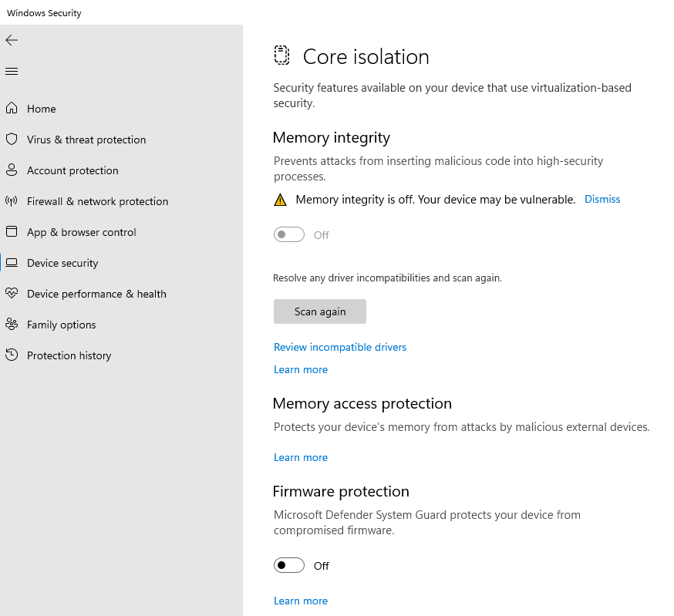
Task: Select Device security in the sidebar
Action: click(x=62, y=263)
